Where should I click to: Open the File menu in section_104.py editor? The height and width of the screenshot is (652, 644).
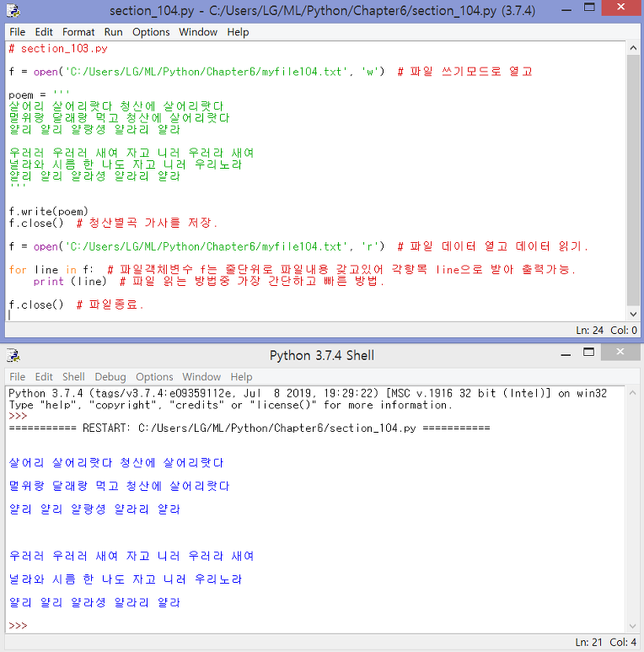click(18, 32)
